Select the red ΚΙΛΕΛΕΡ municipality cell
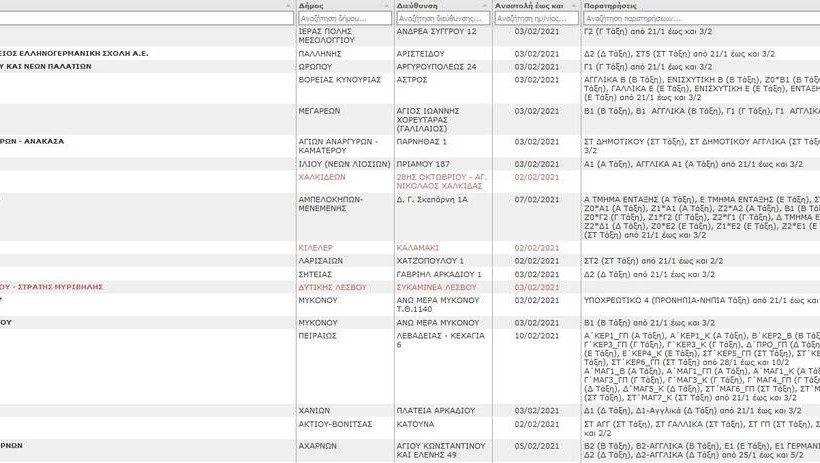 [320, 247]
